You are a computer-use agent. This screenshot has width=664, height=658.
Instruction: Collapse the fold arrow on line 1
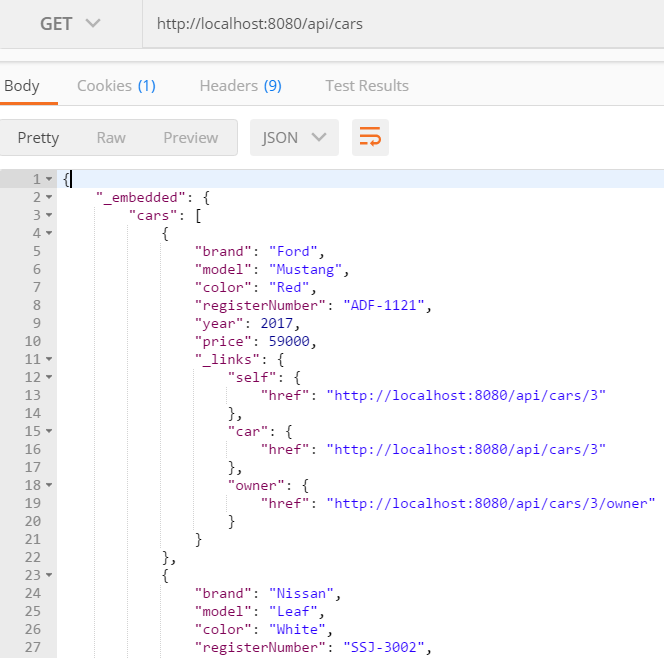point(49,179)
